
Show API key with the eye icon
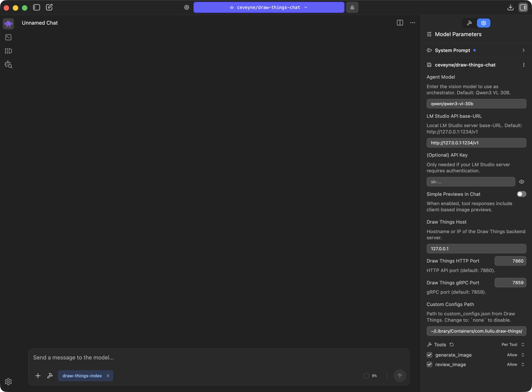521,182
